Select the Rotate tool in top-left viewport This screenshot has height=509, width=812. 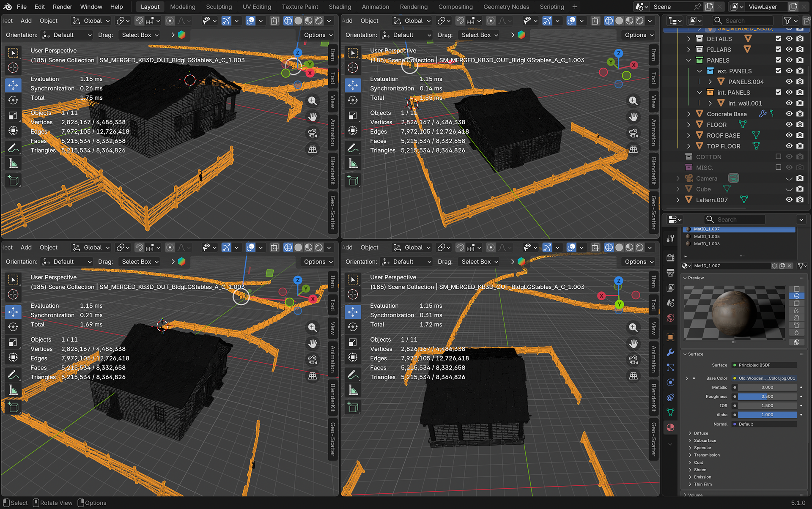pyautogui.click(x=13, y=100)
